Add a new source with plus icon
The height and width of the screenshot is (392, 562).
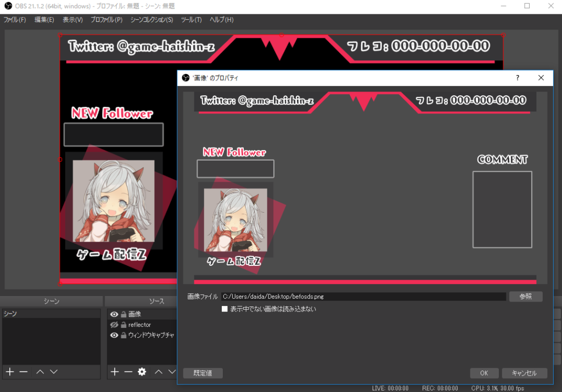[x=115, y=372]
